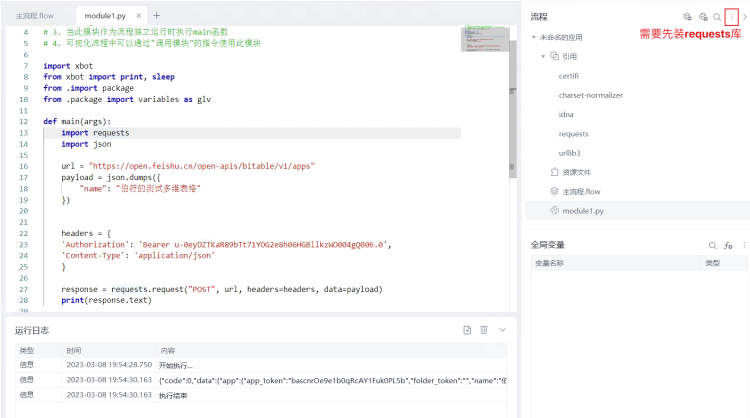Click the search icon in 流程 panel
Viewport: 750px width, 418px height.
pyautogui.click(x=717, y=17)
